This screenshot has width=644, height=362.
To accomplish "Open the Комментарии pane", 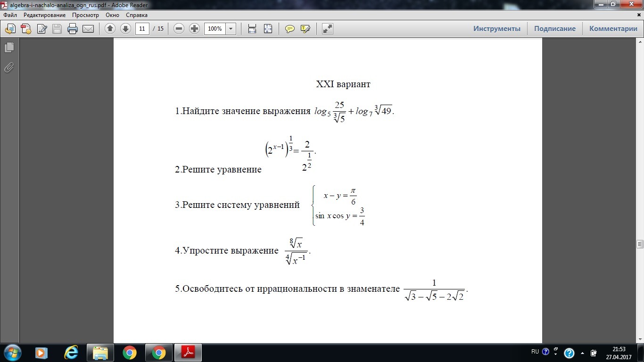I will pos(613,29).
